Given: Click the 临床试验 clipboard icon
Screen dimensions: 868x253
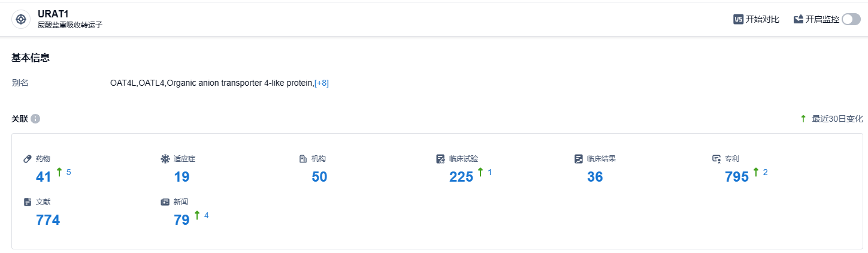Looking at the screenshot, I should coord(441,159).
